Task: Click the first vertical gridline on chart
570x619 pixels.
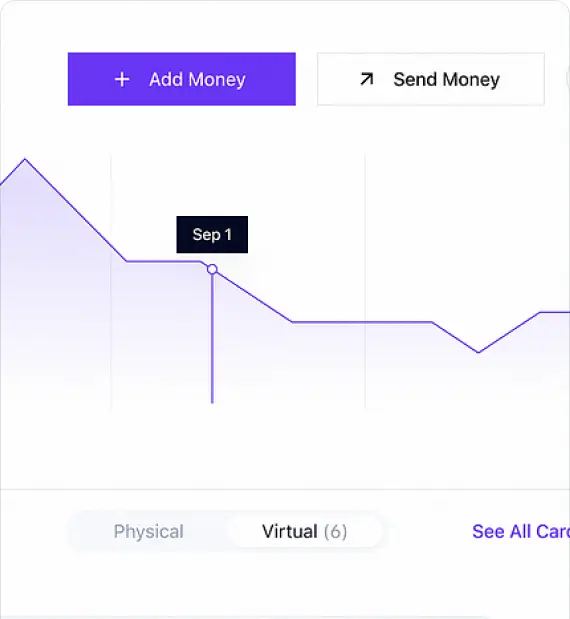Action: pos(111,282)
